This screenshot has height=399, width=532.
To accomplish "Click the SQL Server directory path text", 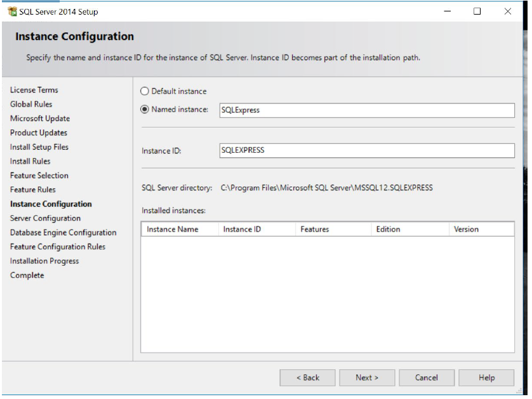I will (327, 188).
